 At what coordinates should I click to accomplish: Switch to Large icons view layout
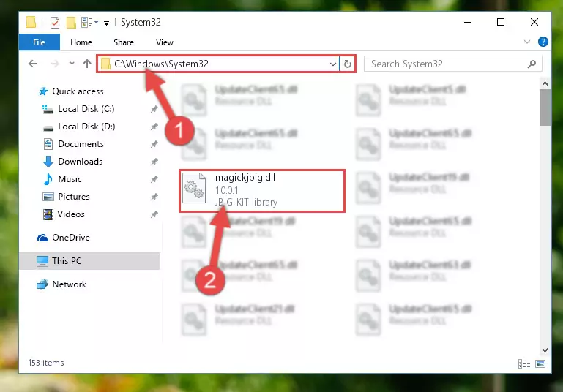[x=540, y=363]
